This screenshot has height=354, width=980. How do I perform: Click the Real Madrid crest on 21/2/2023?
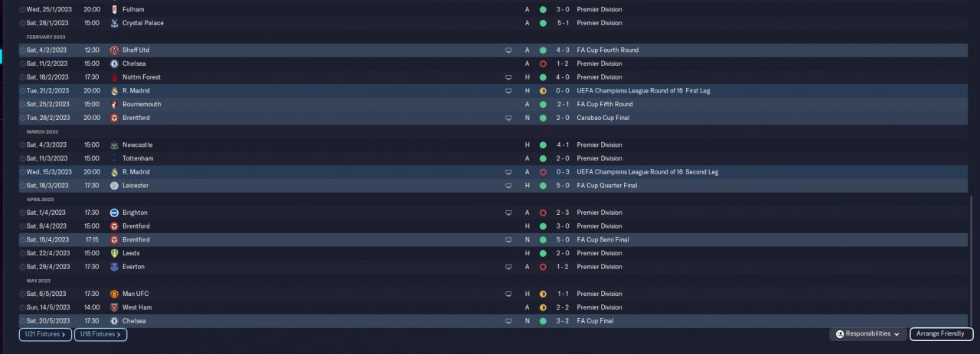pos(113,90)
